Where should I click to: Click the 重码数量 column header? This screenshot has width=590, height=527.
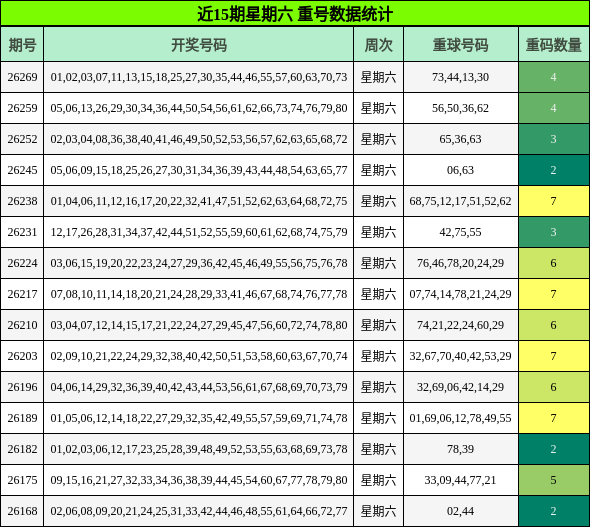(x=554, y=45)
